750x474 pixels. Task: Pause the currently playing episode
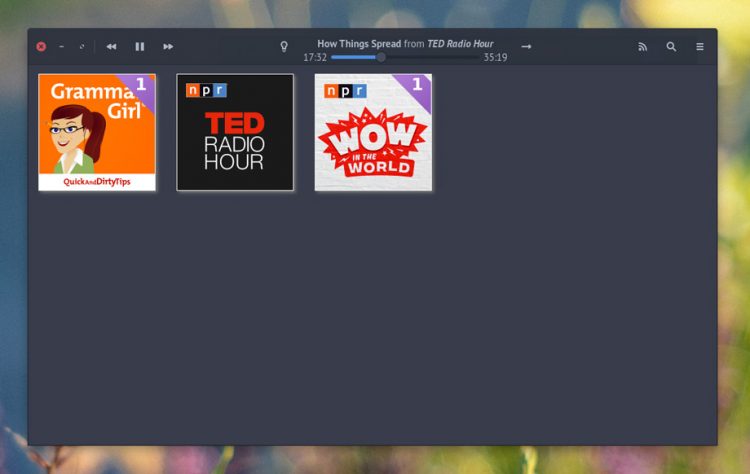[139, 46]
